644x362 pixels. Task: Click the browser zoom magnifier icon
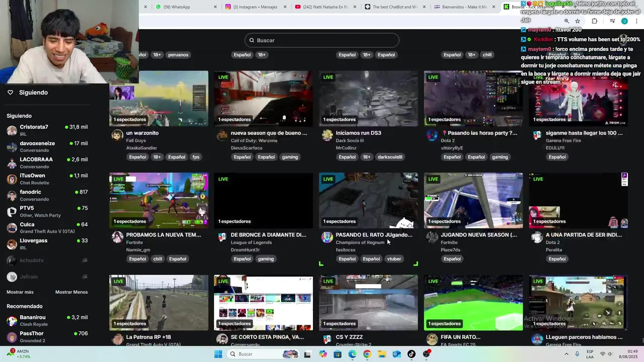click(x=567, y=21)
